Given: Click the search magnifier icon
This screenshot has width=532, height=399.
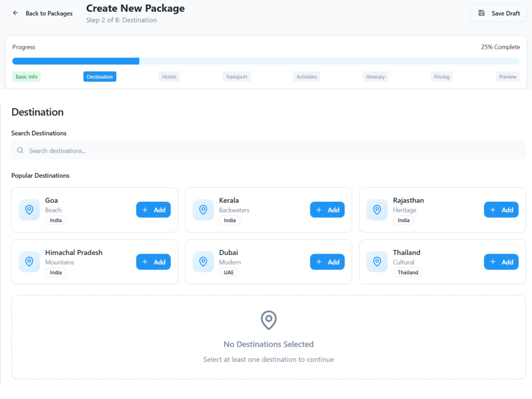Looking at the screenshot, I should pyautogui.click(x=20, y=151).
